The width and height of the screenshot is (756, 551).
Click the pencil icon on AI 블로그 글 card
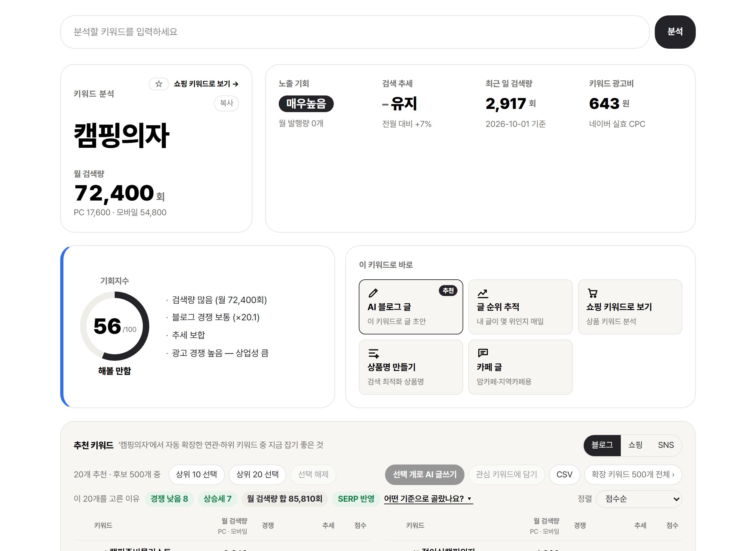373,293
